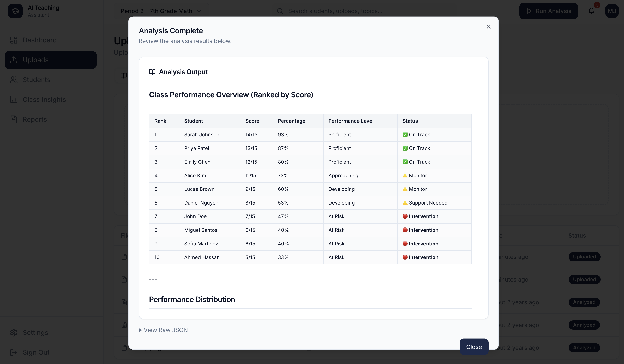Open the Students sidebar item
The height and width of the screenshot is (364, 624).
[x=36, y=80]
